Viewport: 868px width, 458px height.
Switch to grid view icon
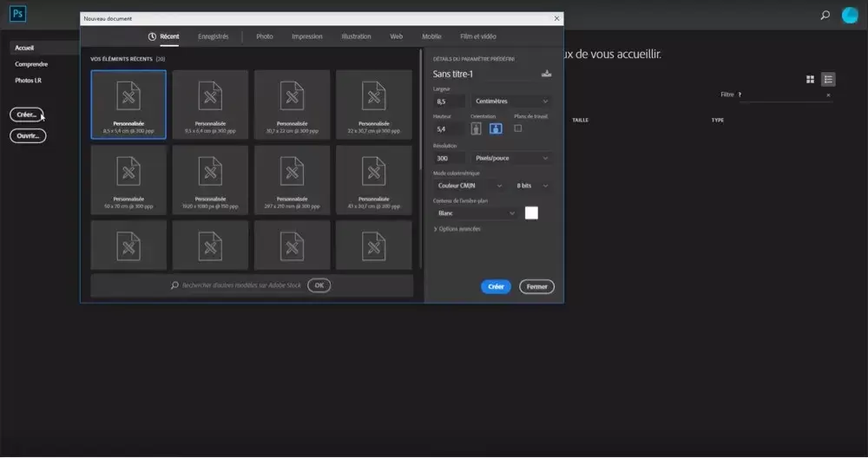[x=810, y=79]
